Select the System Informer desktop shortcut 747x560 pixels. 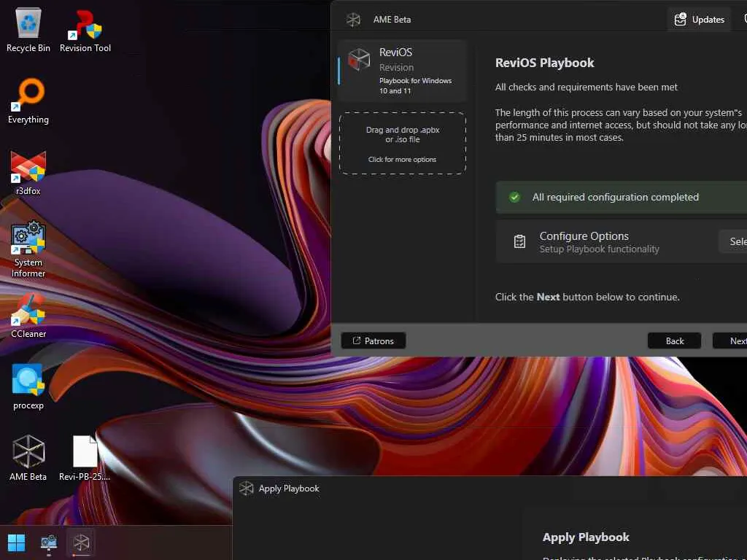pyautogui.click(x=28, y=249)
